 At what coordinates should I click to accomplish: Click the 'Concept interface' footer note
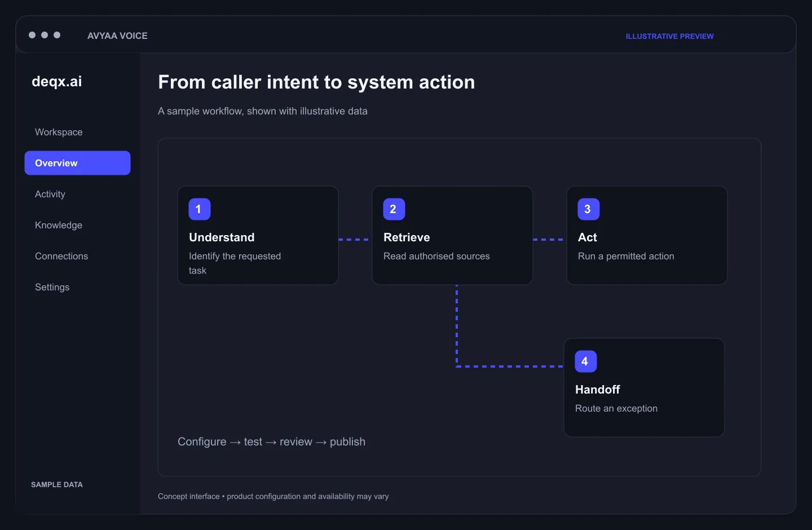[273, 496]
